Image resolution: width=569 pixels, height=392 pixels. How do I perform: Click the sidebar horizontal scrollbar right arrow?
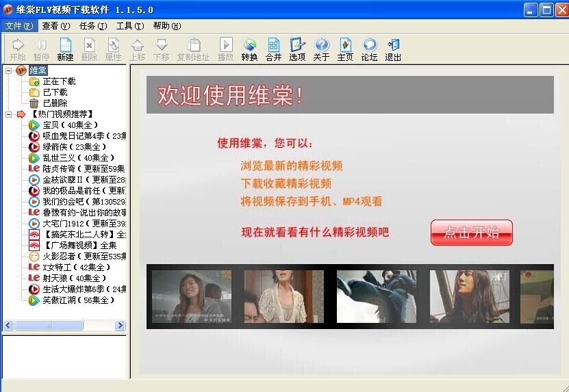[120, 326]
